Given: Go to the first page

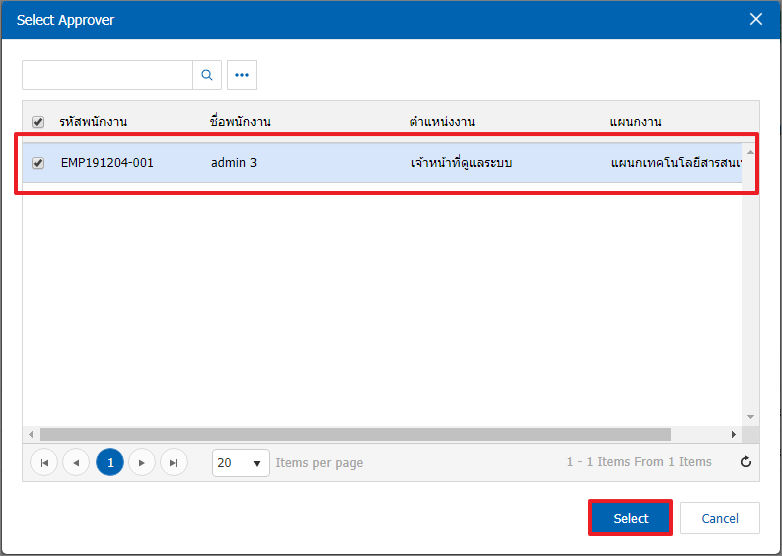Looking at the screenshot, I should pyautogui.click(x=44, y=463).
